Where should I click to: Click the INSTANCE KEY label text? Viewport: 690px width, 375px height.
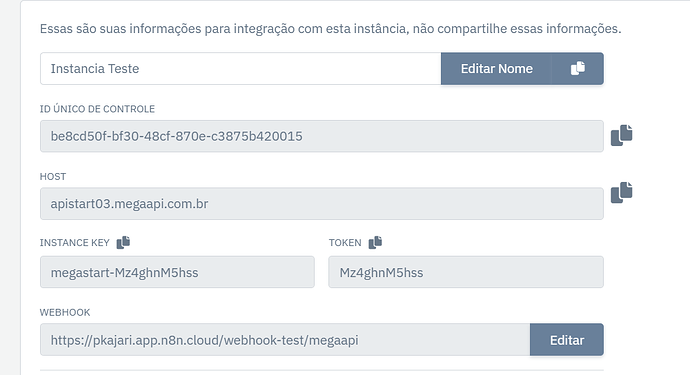point(74,243)
